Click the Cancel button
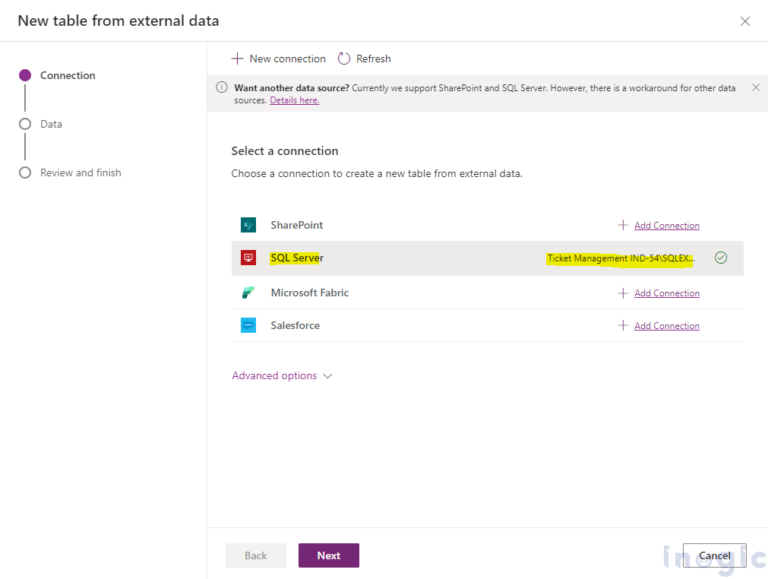The width and height of the screenshot is (768, 579). pos(715,555)
